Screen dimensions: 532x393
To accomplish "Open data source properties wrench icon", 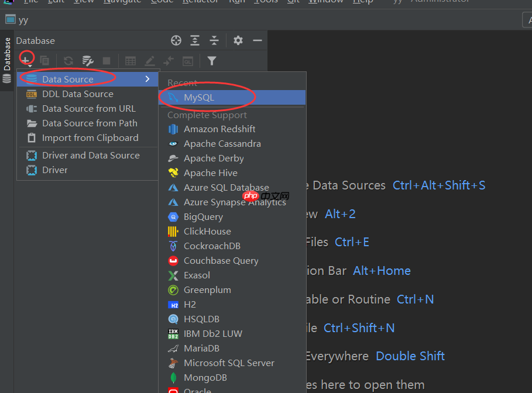I will coord(88,60).
